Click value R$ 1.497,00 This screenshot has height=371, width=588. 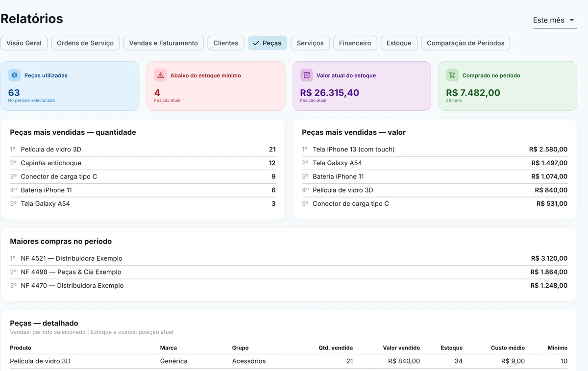click(x=549, y=163)
